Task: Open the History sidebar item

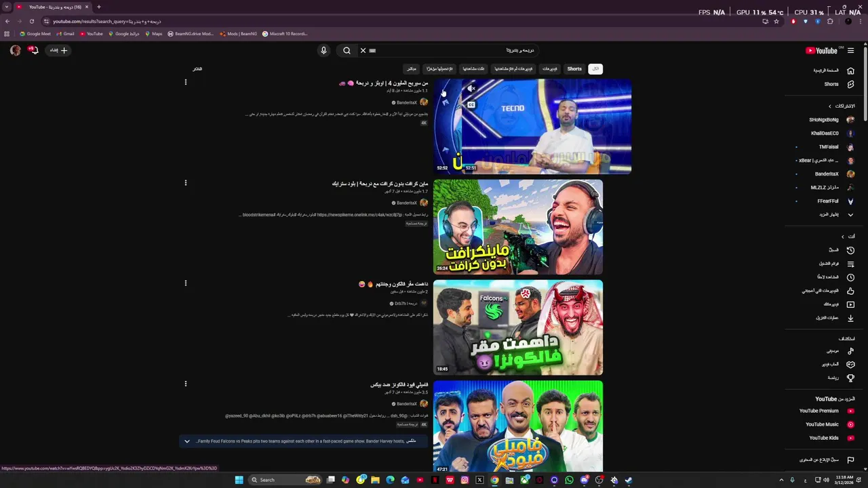Action: (833, 250)
